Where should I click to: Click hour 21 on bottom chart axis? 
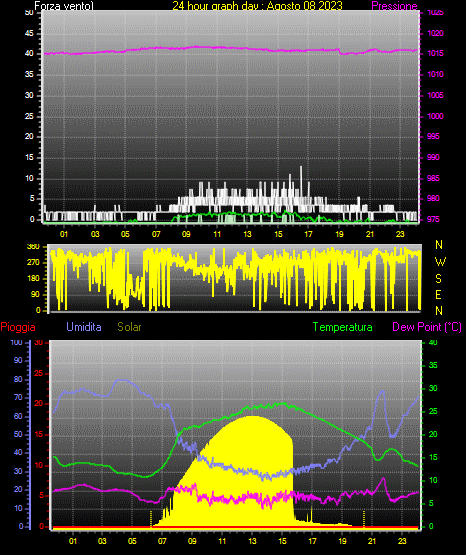(372, 541)
